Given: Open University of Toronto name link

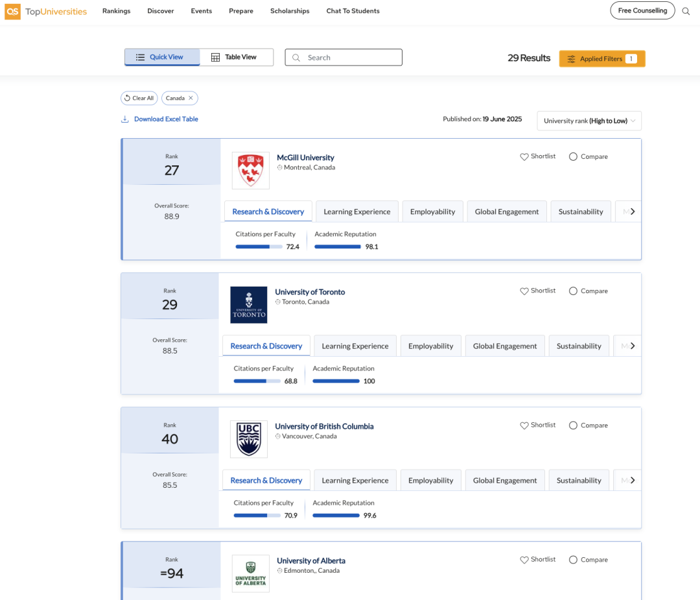Looking at the screenshot, I should [310, 292].
